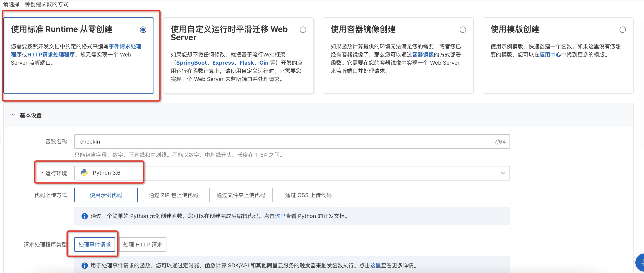The image size is (644, 273).
Task: Open the SpringBoot link
Action: pos(191,63)
